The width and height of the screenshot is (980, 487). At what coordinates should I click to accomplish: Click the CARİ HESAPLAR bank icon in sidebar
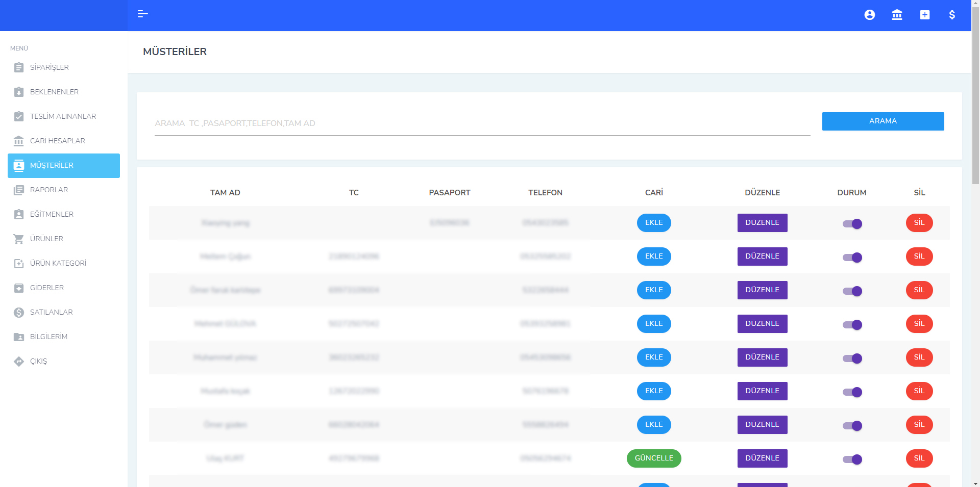19,141
